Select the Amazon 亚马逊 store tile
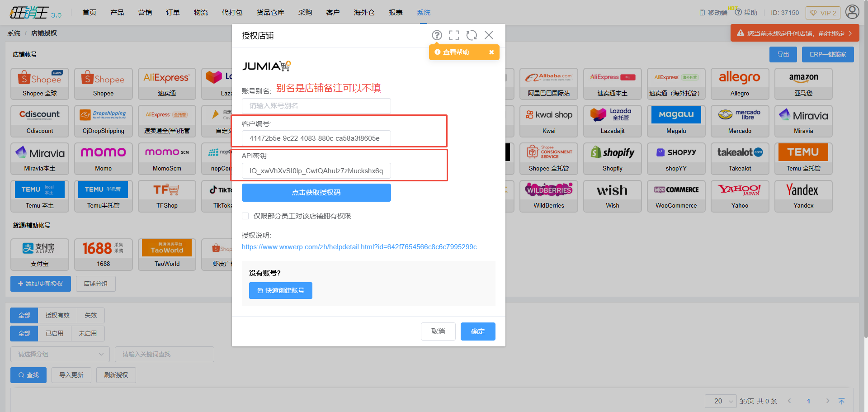The height and width of the screenshot is (412, 868). coord(803,84)
